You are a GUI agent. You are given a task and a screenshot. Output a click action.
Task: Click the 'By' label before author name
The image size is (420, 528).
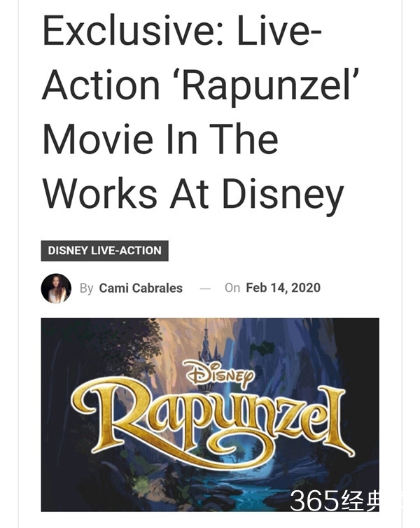[x=87, y=289]
